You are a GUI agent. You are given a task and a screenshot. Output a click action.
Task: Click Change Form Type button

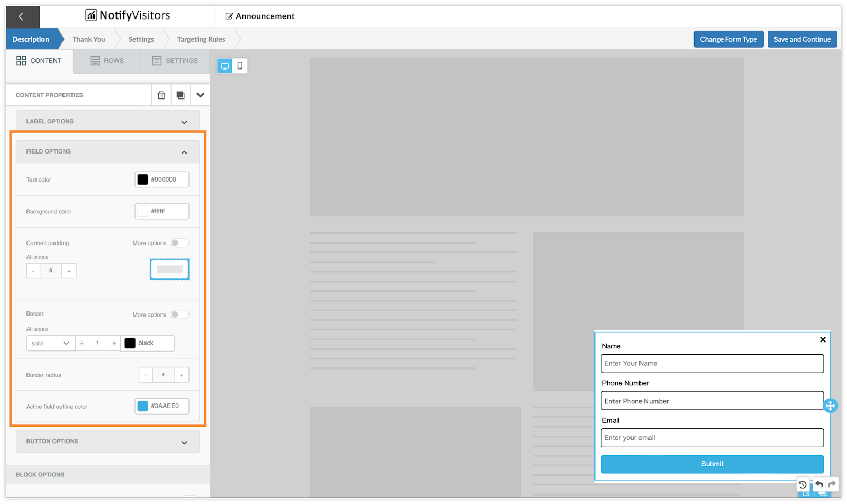728,39
